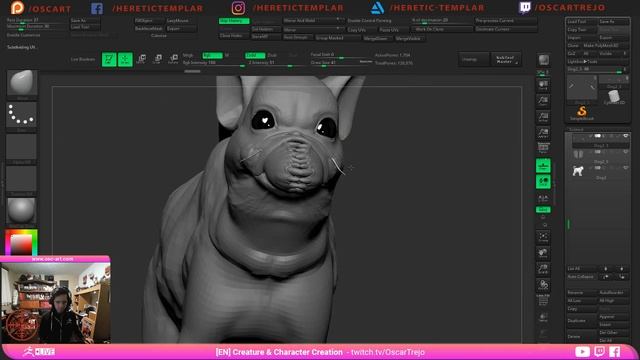Click the Actual size icon on right shelf
The image size is (640, 360).
(x=543, y=117)
